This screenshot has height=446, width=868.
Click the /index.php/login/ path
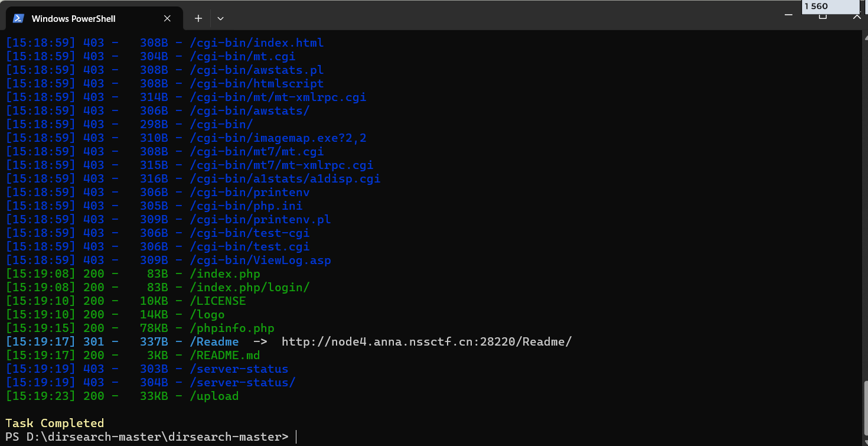(250, 288)
